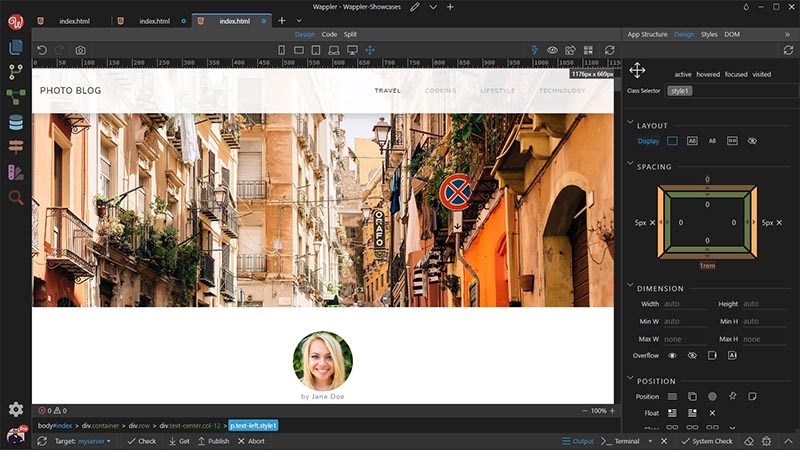The image size is (800, 450).
Task: Click the orange margin box top edge
Action: (707, 188)
